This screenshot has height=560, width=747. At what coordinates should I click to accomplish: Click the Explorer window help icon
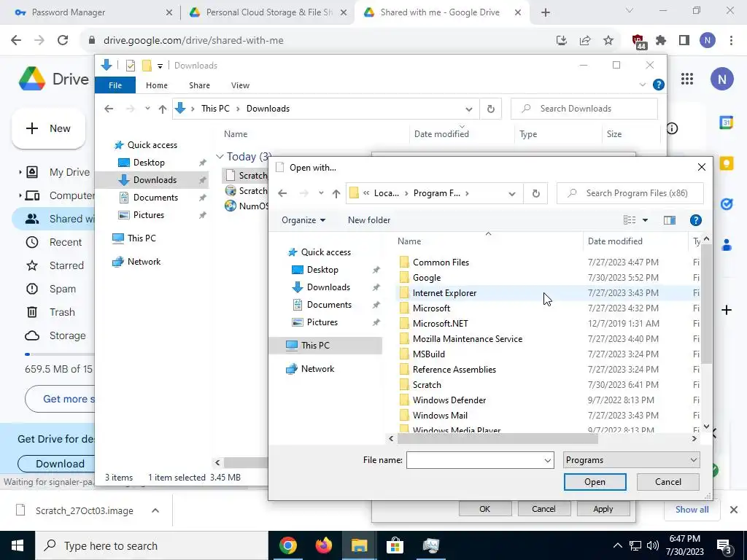(x=659, y=85)
